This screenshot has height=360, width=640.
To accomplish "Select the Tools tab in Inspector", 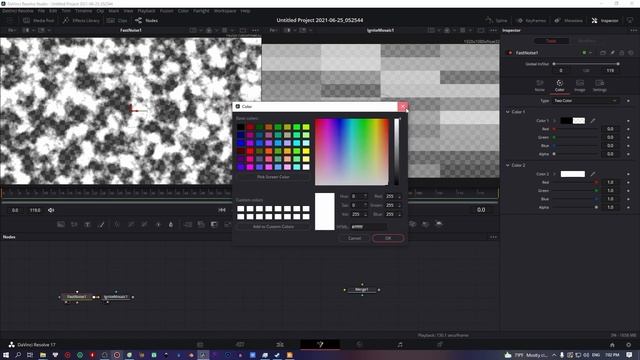I will pyautogui.click(x=551, y=41).
